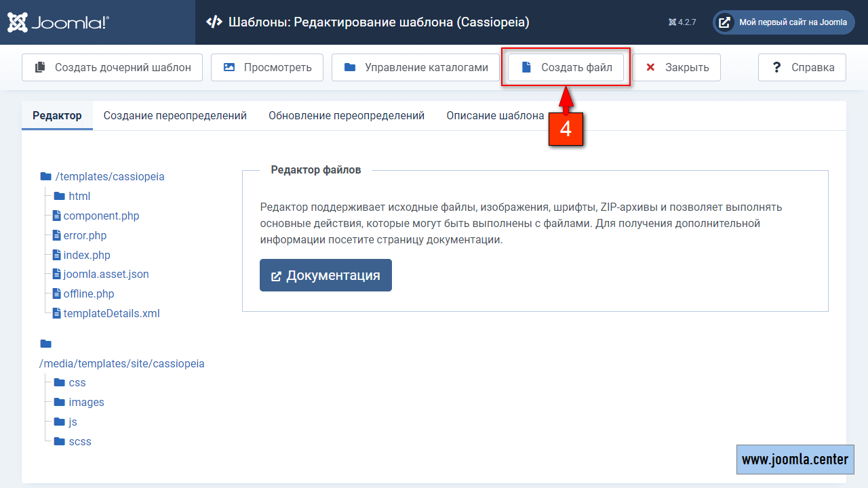Expand the html folder in tree
This screenshot has height=488, width=868.
79,196
